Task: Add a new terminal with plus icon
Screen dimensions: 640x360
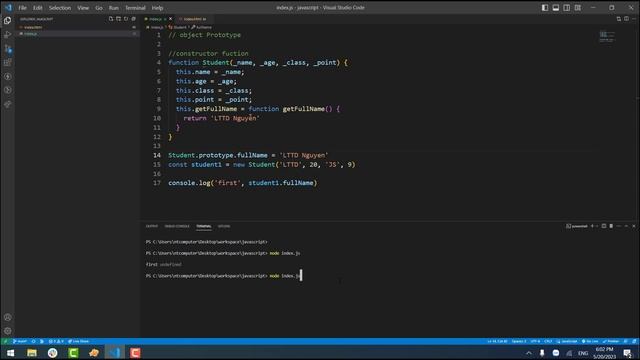Action: click(592, 226)
